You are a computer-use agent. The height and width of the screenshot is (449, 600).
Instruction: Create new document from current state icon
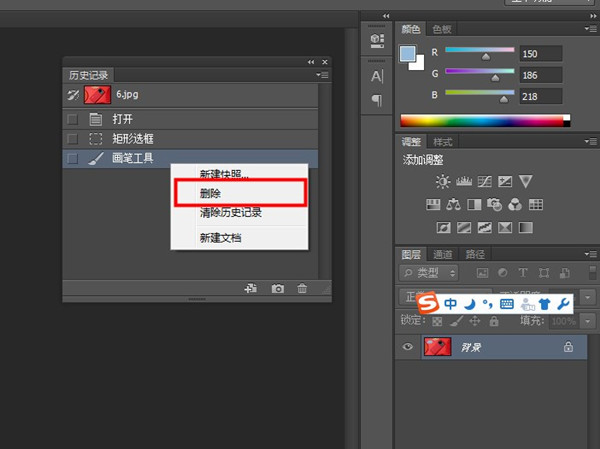click(251, 289)
